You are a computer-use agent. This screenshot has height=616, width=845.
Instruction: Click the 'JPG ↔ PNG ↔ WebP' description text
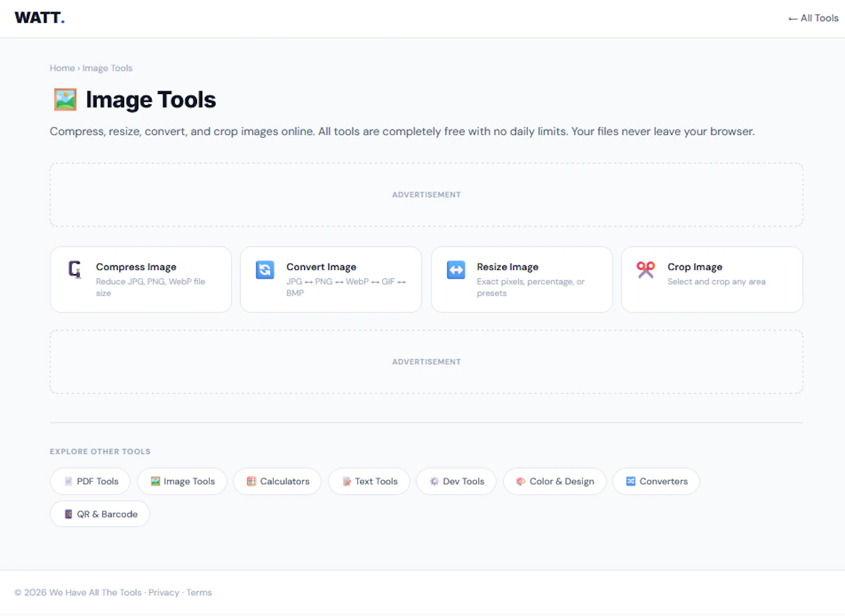346,287
